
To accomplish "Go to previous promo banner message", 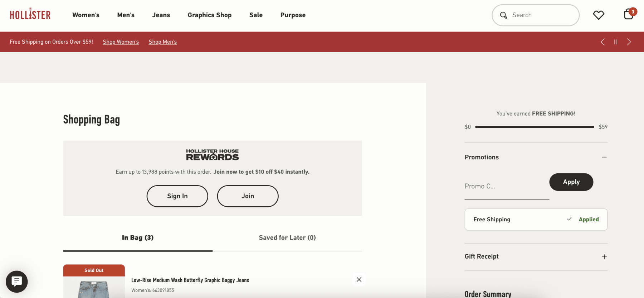I will [x=602, y=42].
